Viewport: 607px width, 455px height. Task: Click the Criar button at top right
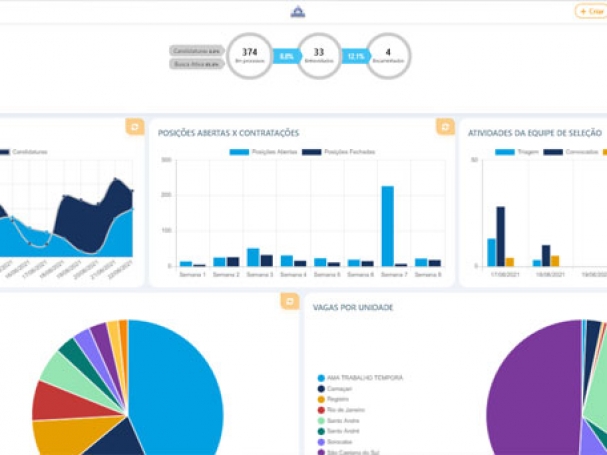click(x=590, y=11)
